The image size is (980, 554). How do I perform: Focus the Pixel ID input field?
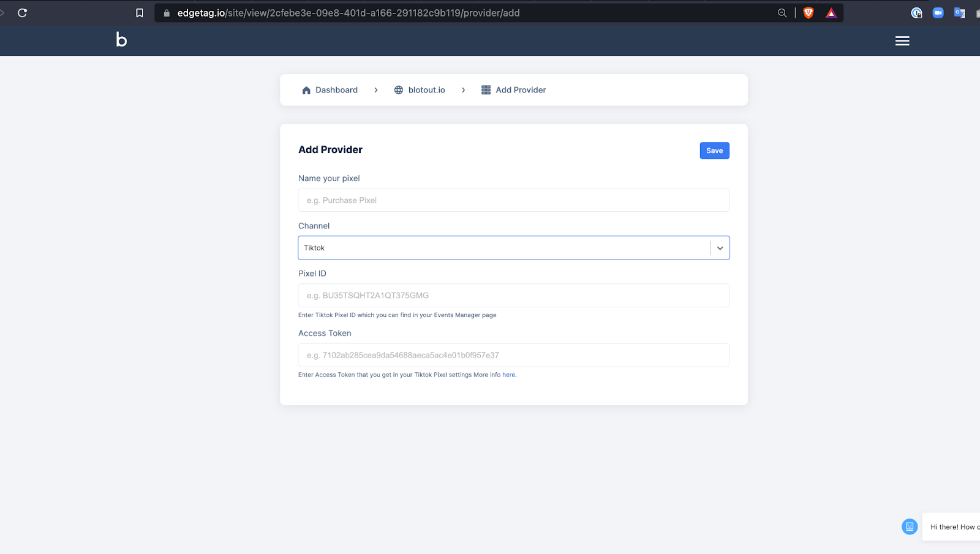tap(514, 296)
